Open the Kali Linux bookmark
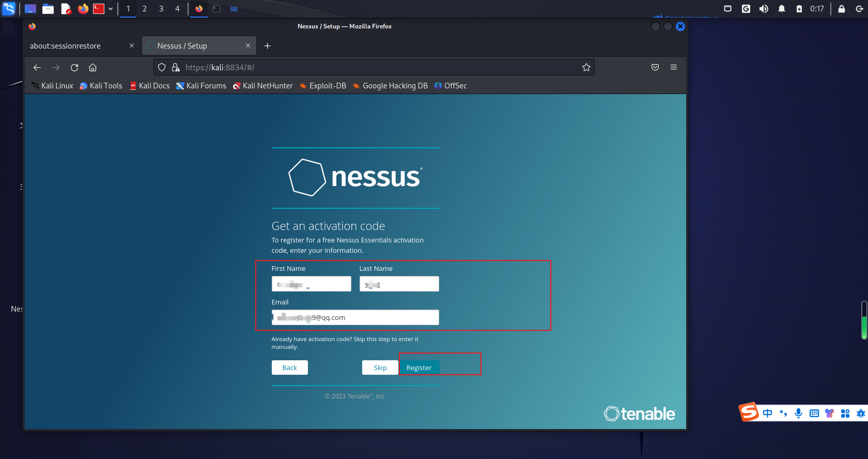Screen dimensions: 868x459 click(x=52, y=86)
